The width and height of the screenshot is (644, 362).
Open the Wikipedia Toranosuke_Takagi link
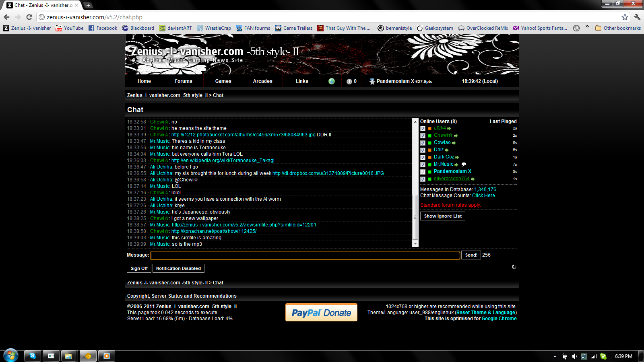223,160
